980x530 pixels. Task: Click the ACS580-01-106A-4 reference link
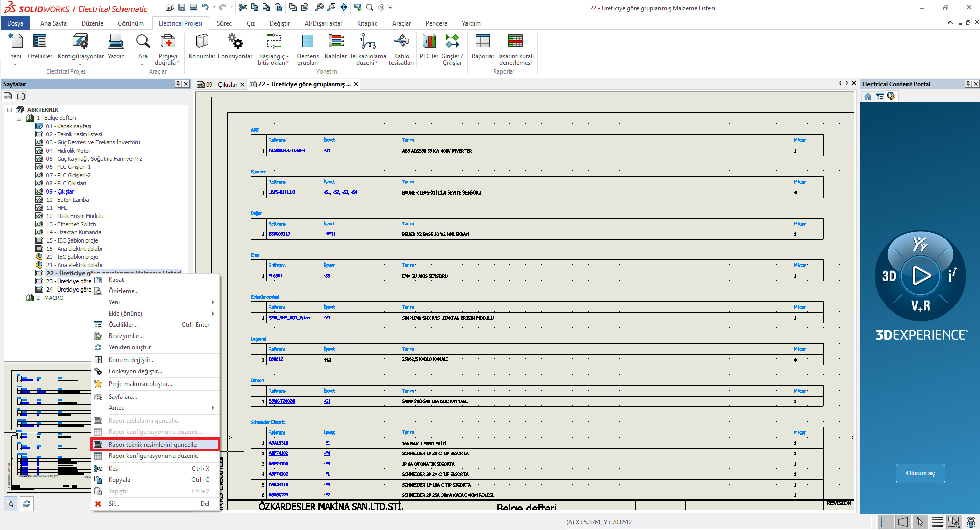click(x=287, y=151)
